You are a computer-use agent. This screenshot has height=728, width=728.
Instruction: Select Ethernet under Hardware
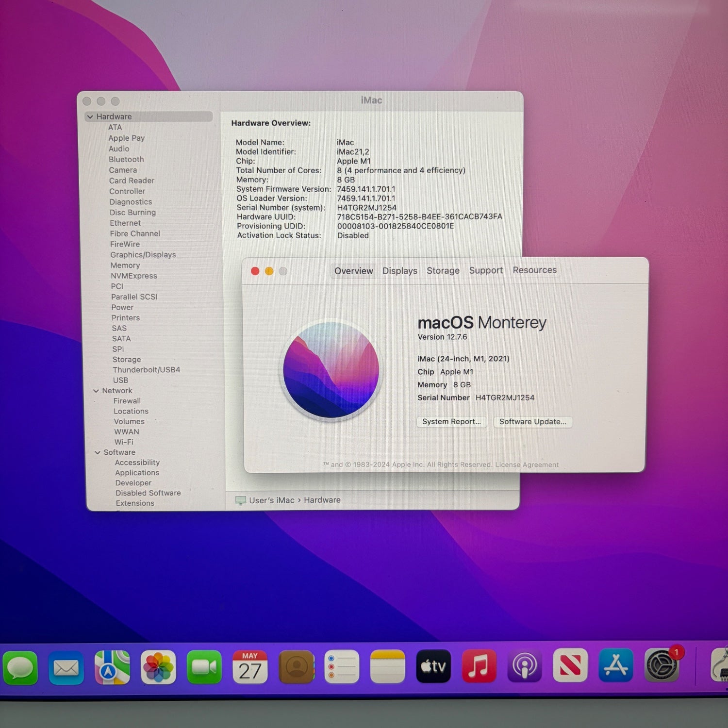coord(125,223)
